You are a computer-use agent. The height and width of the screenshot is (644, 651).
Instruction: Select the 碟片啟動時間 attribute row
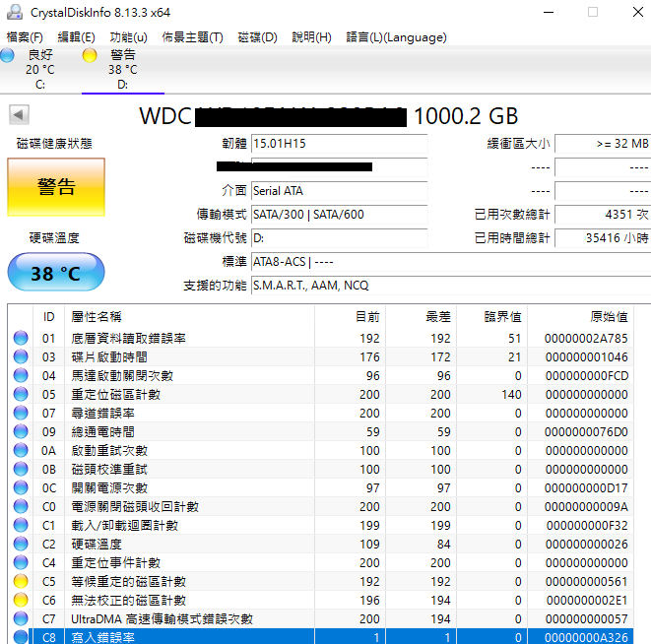pos(320,356)
